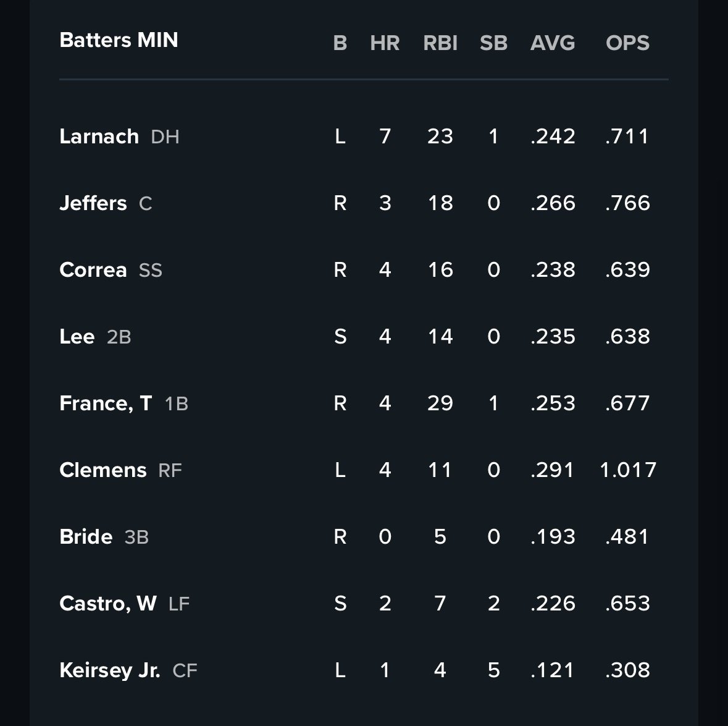Click the B batting-side column header
The width and height of the screenshot is (728, 726).
coord(340,43)
